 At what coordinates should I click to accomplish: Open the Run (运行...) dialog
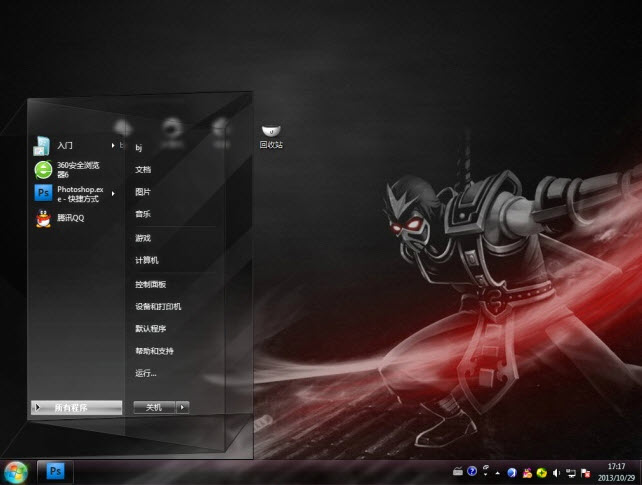(146, 373)
